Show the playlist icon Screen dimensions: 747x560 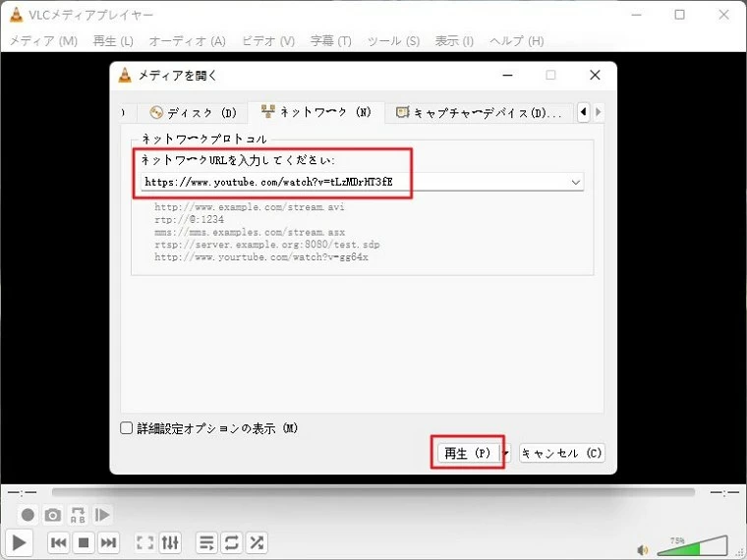[206, 542]
